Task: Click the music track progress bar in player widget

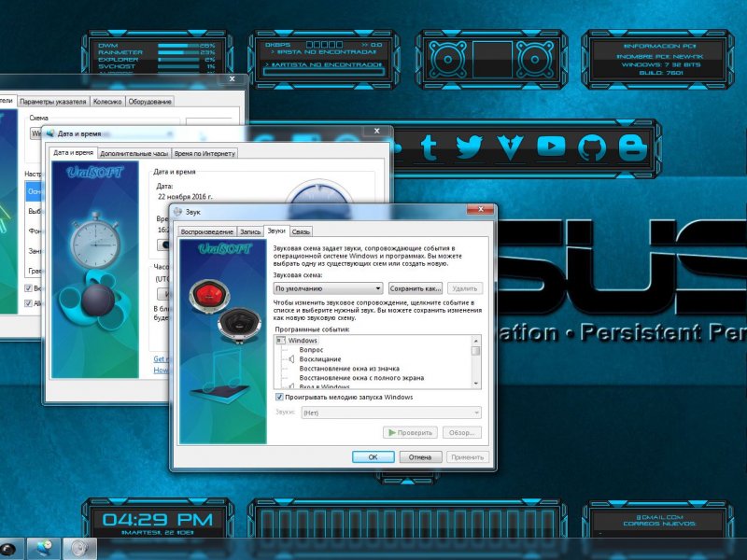Action: click(324, 73)
